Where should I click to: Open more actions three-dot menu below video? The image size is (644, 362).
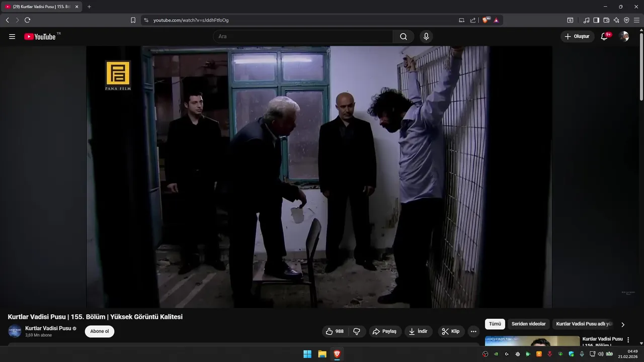tap(473, 331)
